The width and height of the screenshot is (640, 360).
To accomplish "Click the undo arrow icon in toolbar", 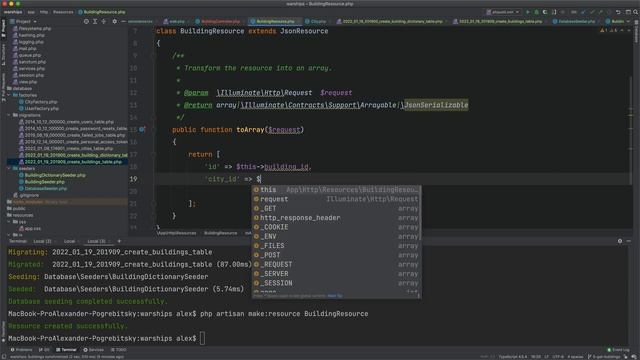I will (618, 12).
